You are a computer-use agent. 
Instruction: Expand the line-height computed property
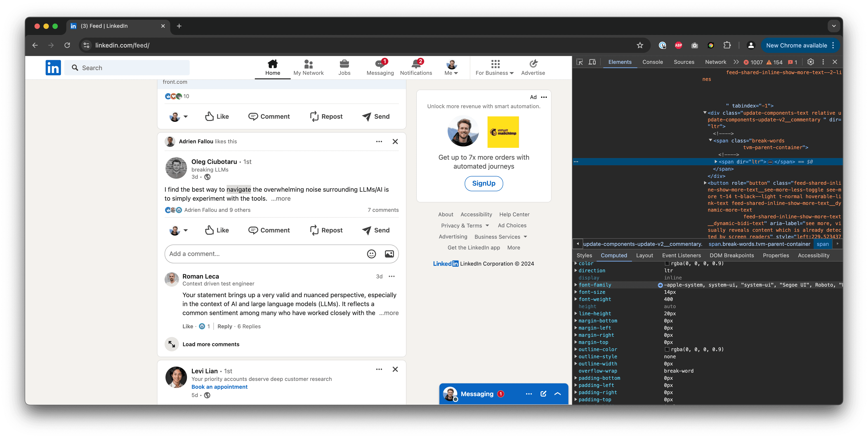click(576, 313)
